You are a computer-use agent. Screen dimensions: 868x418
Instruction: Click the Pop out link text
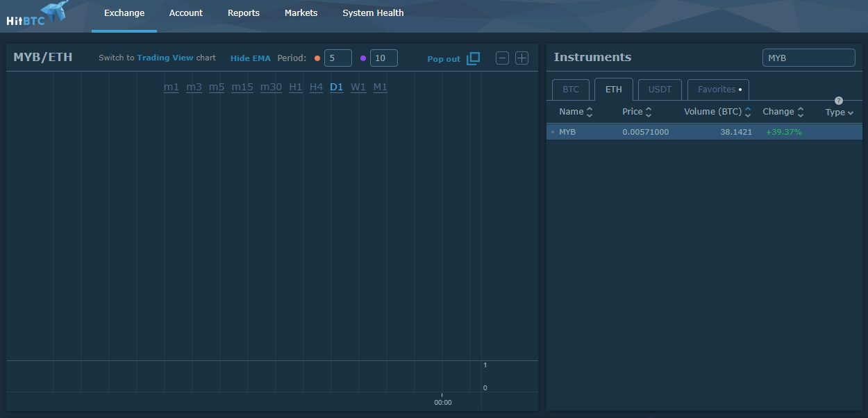coord(444,59)
